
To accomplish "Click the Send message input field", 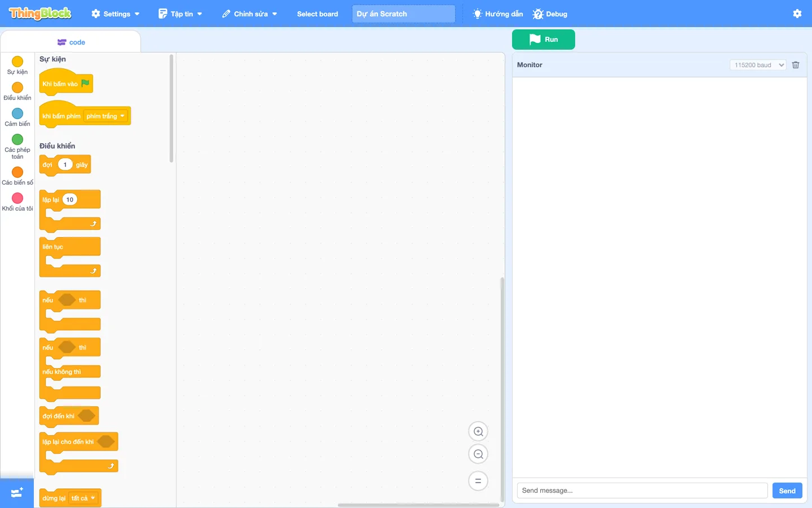I will tap(642, 491).
